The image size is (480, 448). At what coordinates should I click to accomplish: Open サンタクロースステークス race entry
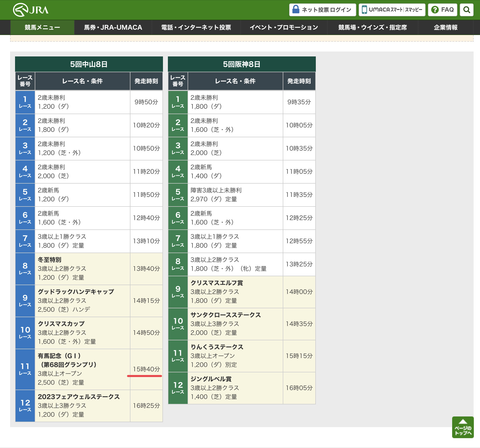click(226, 315)
